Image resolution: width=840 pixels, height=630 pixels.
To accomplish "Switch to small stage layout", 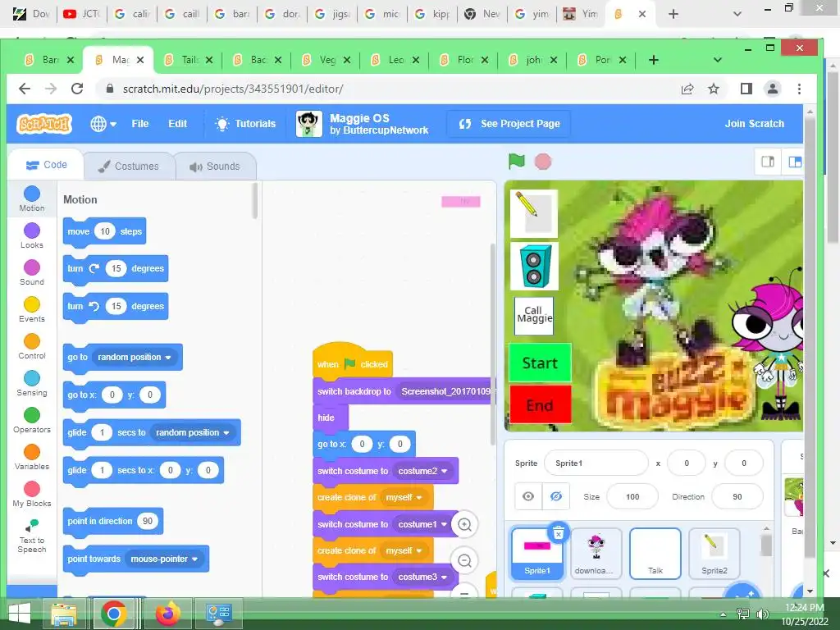I will tap(768, 162).
